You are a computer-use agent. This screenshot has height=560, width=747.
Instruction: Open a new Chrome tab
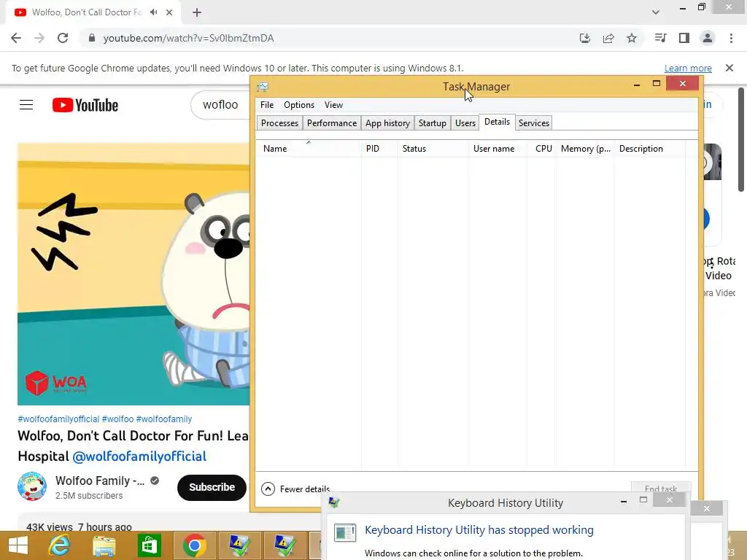197,12
